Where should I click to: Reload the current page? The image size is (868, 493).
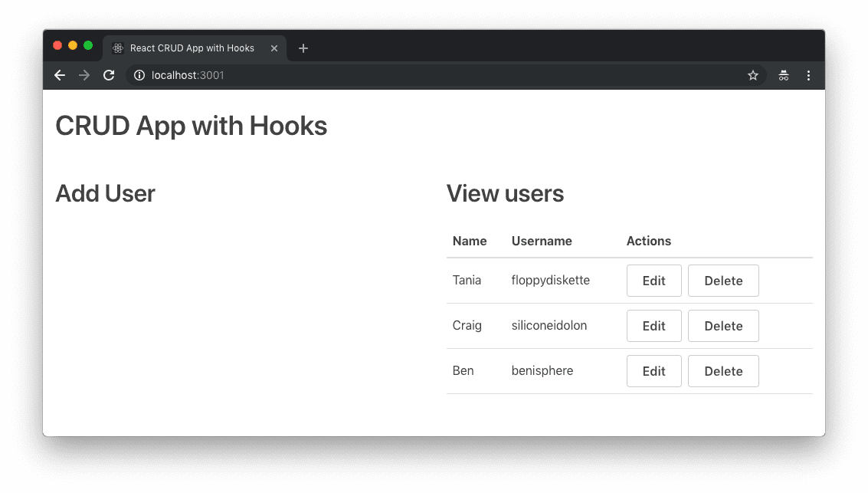[109, 75]
